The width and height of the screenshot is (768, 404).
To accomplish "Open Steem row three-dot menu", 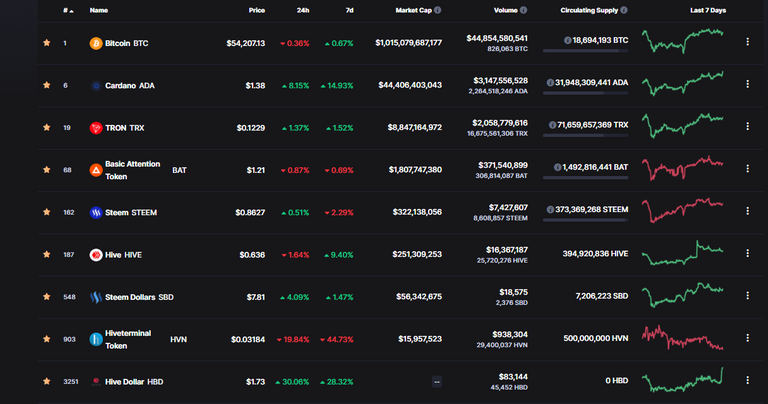I will 747,211.
